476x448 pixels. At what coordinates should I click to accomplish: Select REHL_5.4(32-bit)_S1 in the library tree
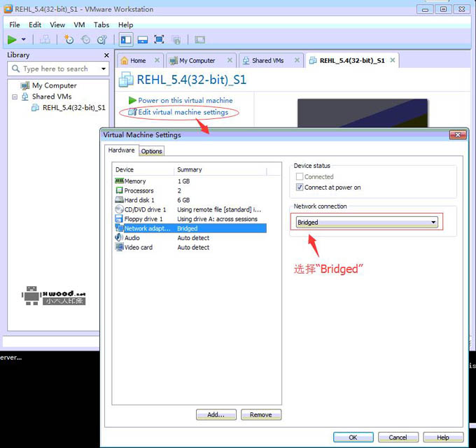pos(73,108)
